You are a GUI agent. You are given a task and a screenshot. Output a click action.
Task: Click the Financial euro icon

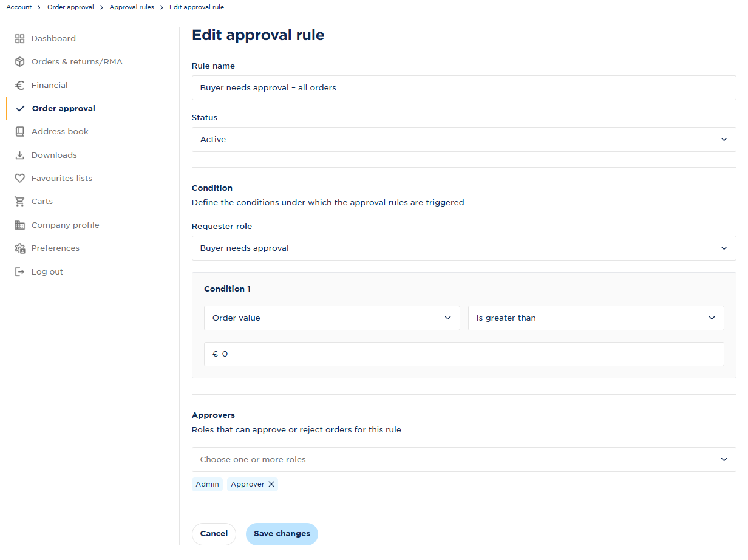pyautogui.click(x=20, y=86)
